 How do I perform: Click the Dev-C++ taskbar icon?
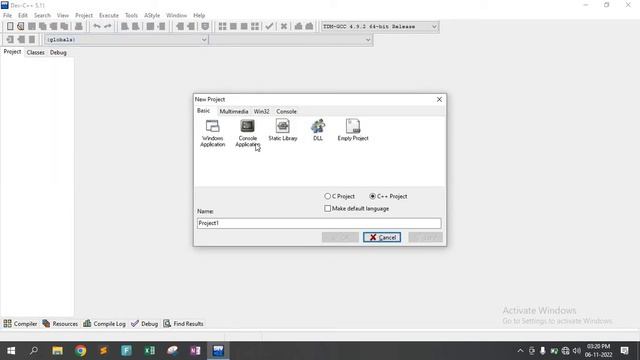(218, 351)
